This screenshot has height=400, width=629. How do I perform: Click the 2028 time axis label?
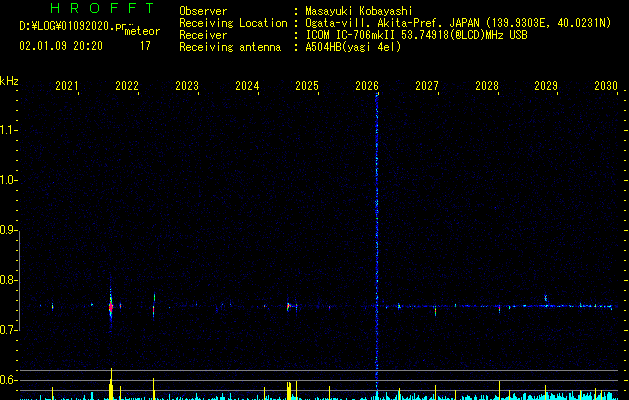pyautogui.click(x=487, y=86)
